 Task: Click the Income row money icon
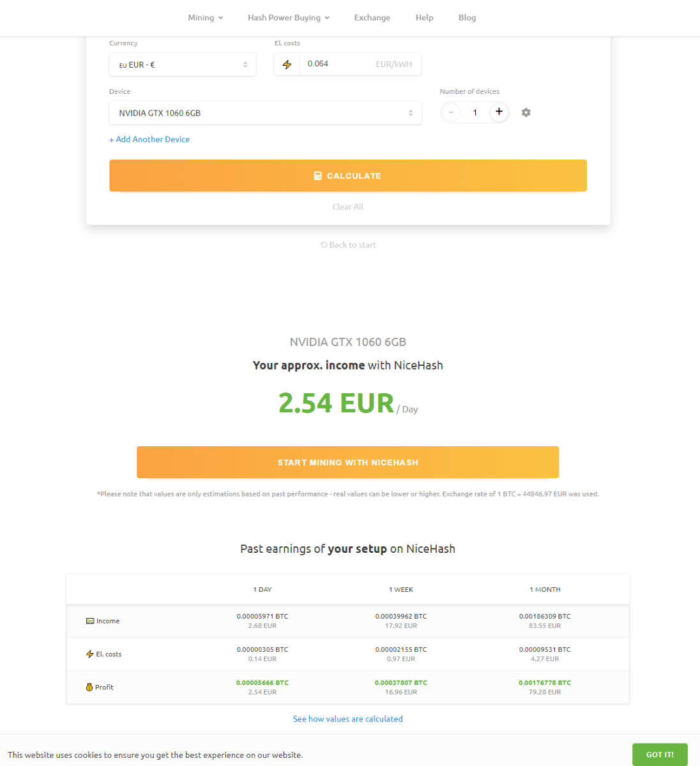[90, 621]
